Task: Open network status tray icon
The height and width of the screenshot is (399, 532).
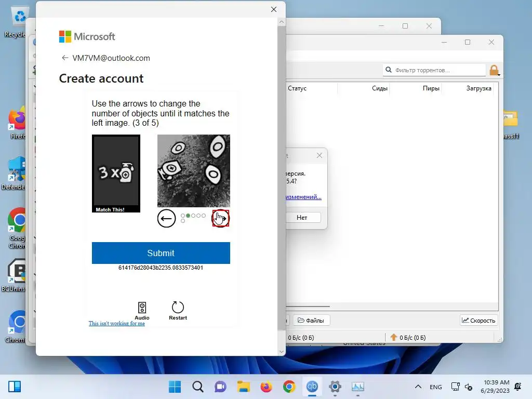Action: [456, 387]
